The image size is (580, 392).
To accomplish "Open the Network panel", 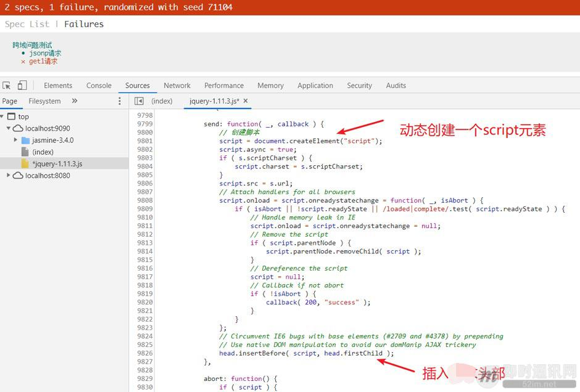I will tap(177, 85).
